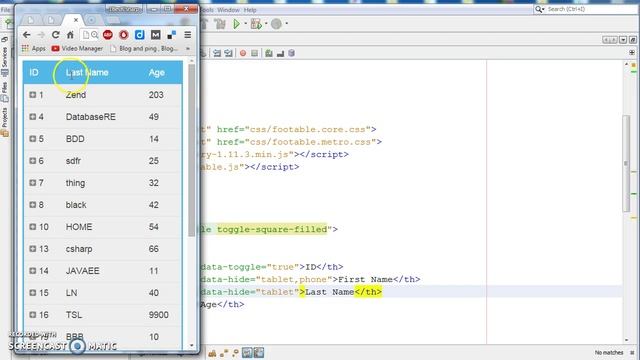Screen dimensions: 640x360
Task: Toggle the second highlighted button in bottom bar
Action: (259, 353)
